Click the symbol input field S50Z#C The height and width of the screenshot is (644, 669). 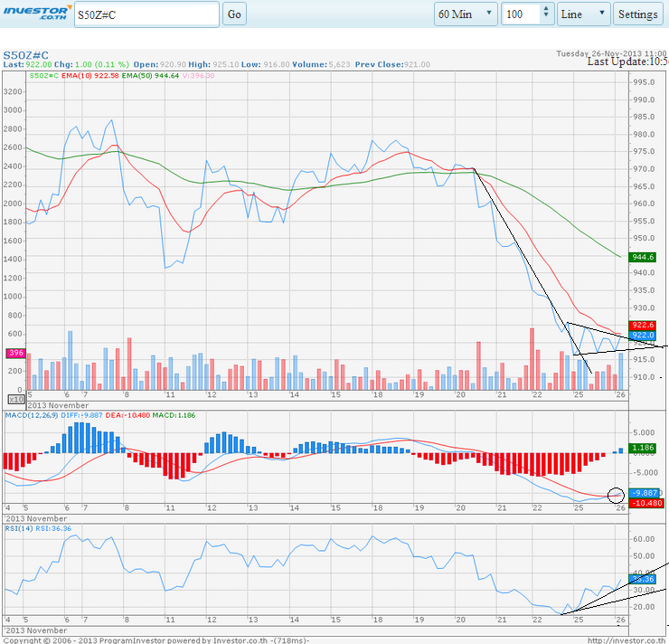click(145, 14)
